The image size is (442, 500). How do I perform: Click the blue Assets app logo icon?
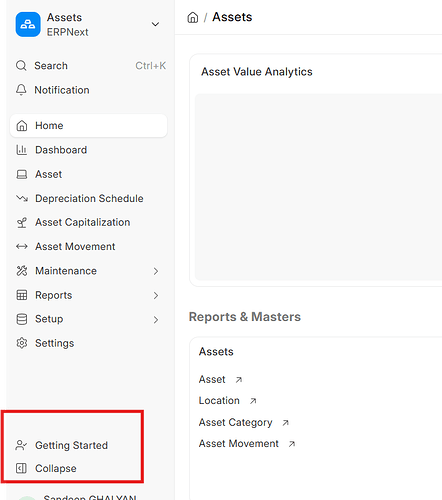coord(28,24)
